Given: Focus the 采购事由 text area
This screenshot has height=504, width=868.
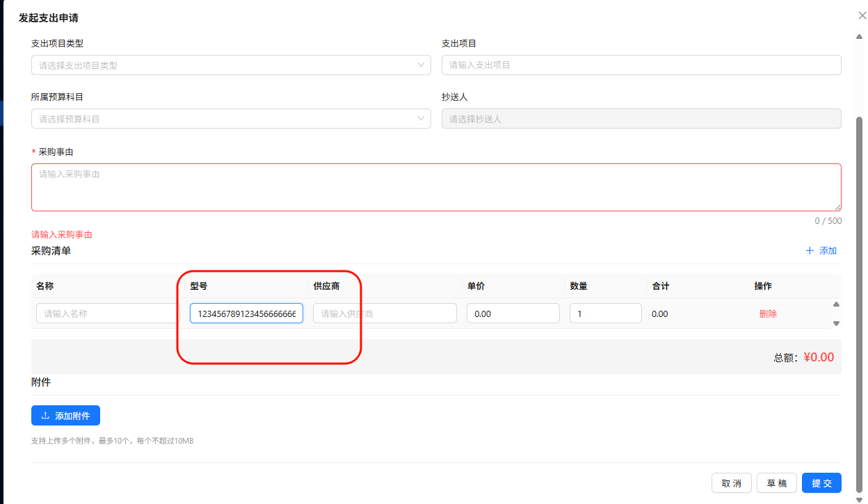Looking at the screenshot, I should [435, 187].
